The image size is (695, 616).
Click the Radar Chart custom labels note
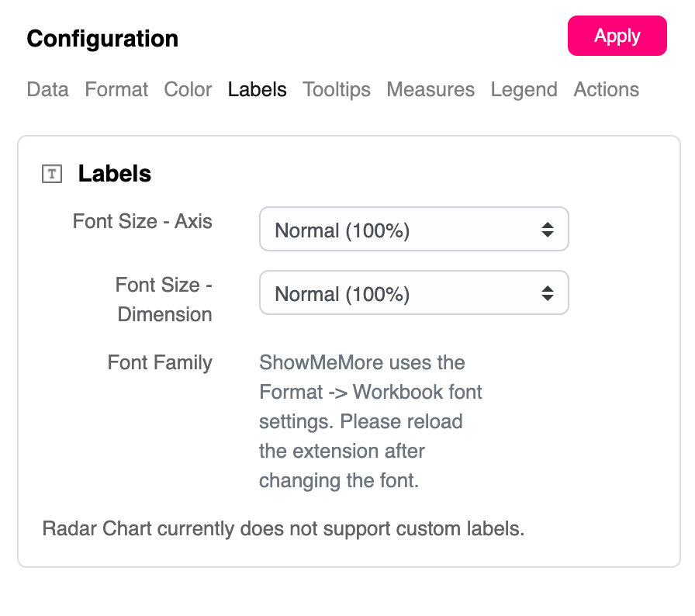coord(283,529)
